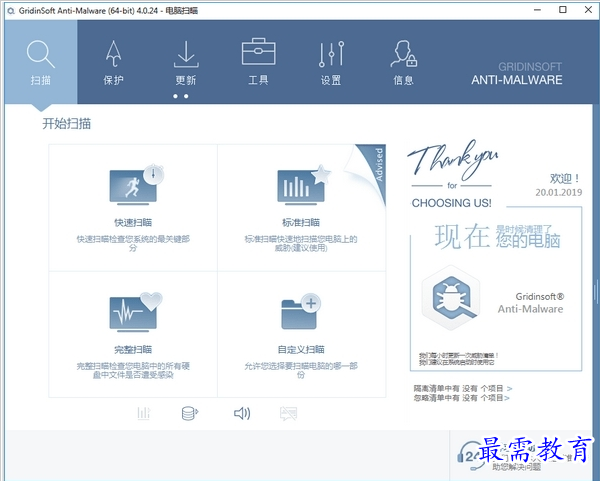Click the database icon below scan tiles

click(x=190, y=413)
